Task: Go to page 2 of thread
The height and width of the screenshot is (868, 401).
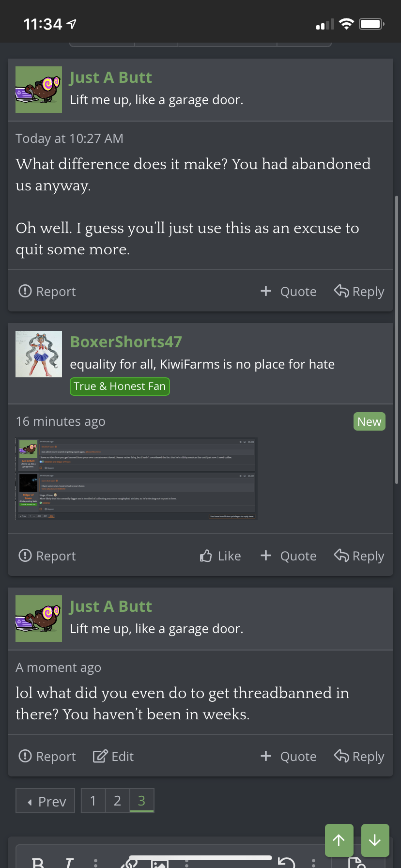Action: 117,801
